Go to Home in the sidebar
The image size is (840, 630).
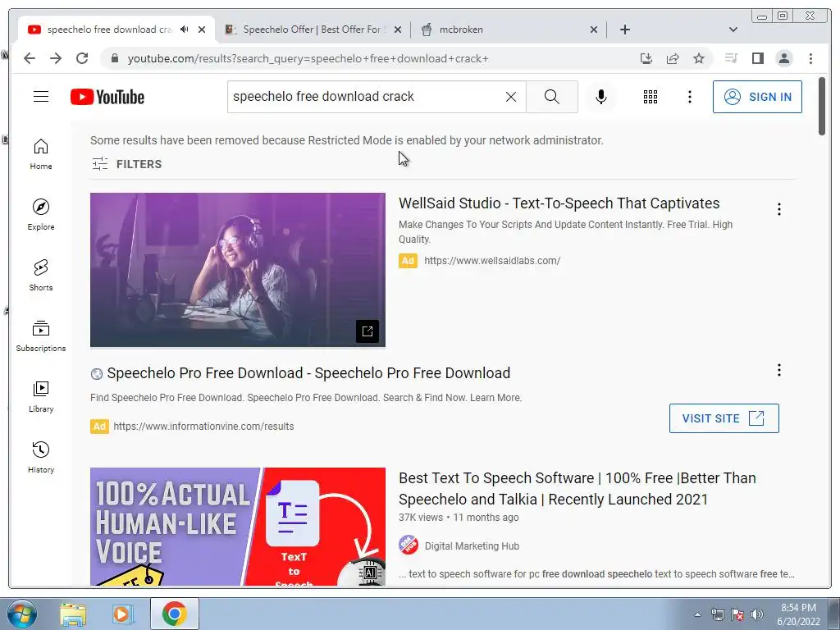[x=41, y=154]
